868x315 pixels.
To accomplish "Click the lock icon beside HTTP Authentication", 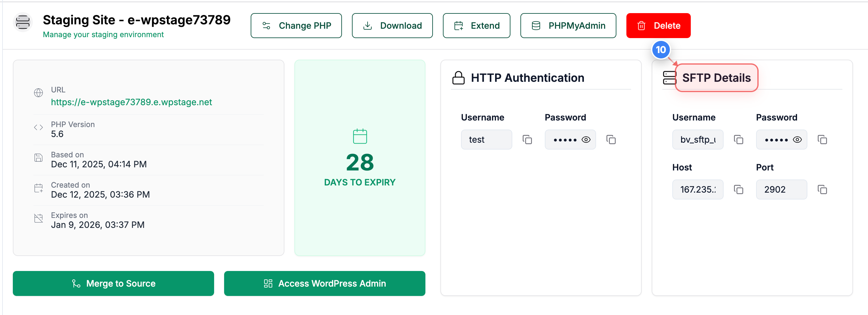I will pyautogui.click(x=458, y=77).
